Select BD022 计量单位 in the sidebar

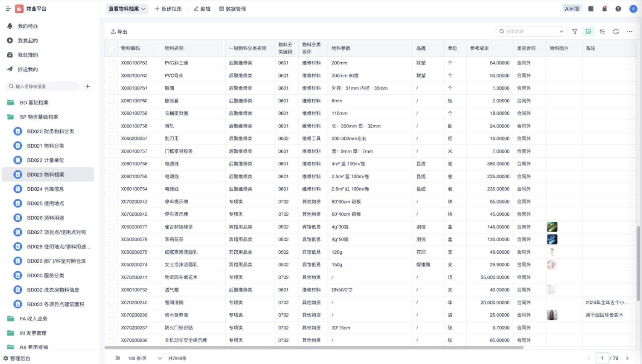point(48,160)
